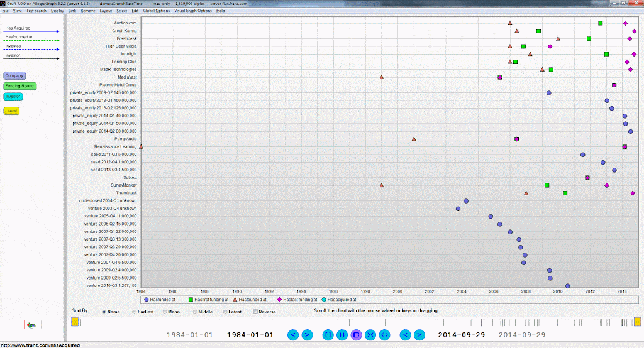Sort by Earliest radio option
Image resolution: width=644 pixels, height=348 pixels.
pos(135,312)
